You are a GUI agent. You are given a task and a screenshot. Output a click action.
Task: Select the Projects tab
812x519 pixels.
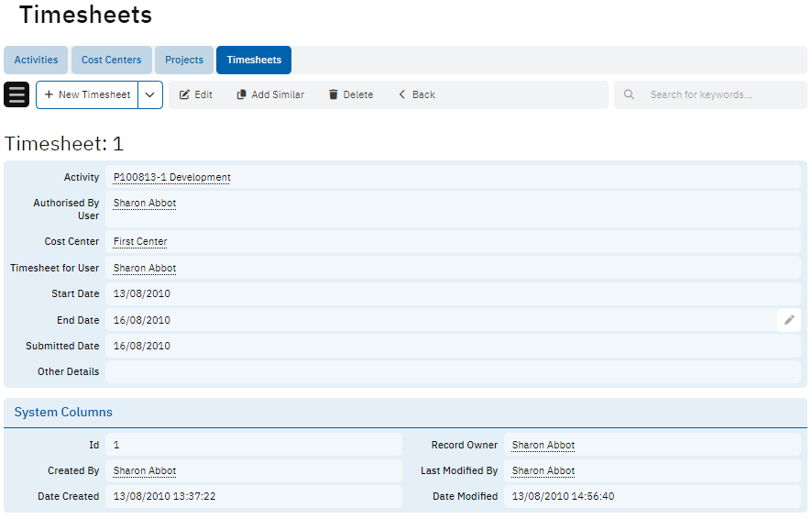click(x=184, y=60)
